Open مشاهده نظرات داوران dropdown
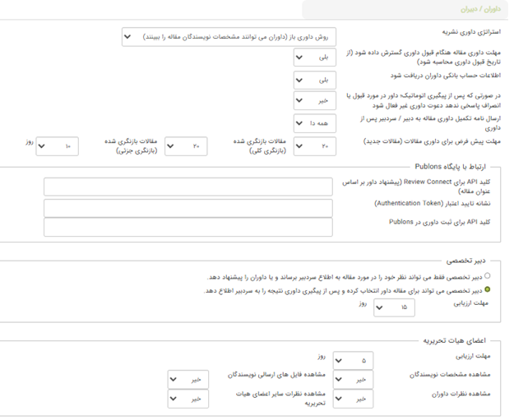 click(x=353, y=399)
